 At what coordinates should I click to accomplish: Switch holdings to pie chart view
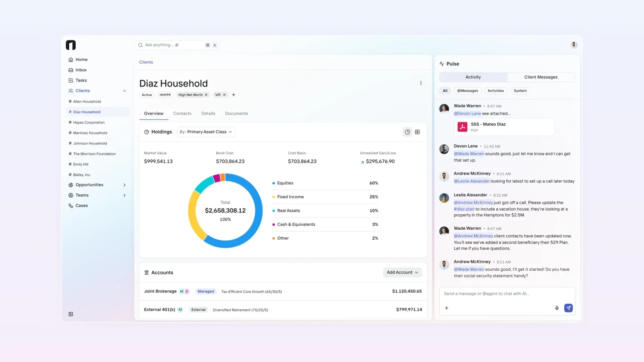click(407, 132)
